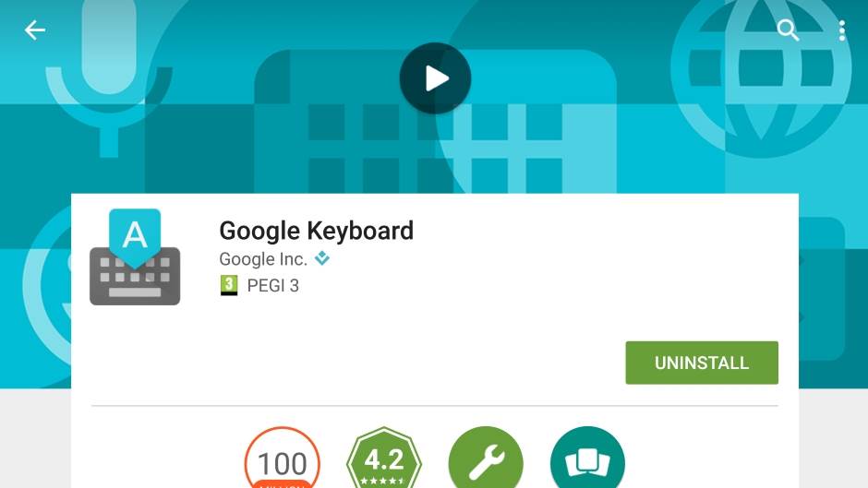Play the Google Keyboard promo video
The width and height of the screenshot is (868, 488).
coord(435,78)
